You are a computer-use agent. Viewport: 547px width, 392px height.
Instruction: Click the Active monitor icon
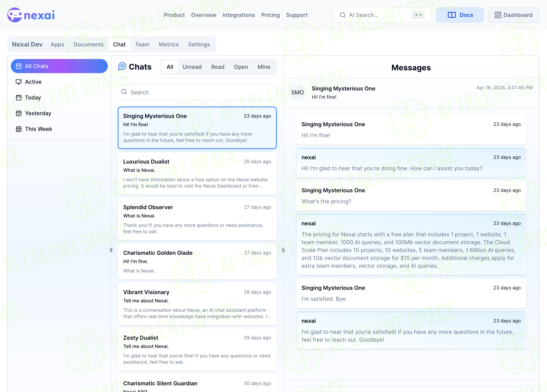pos(18,82)
